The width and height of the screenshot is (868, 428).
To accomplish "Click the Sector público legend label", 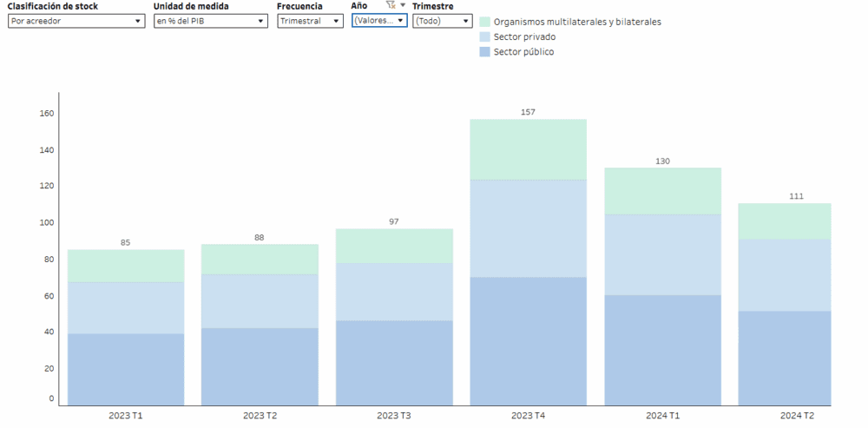I will (523, 52).
